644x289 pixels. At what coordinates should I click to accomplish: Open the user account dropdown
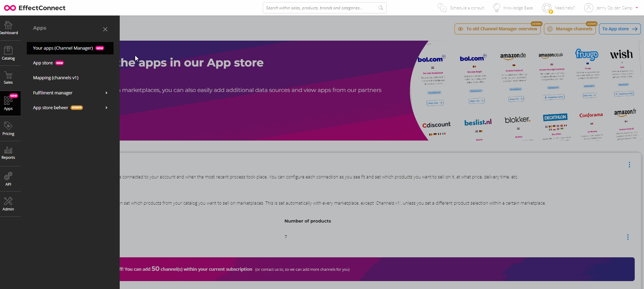611,8
